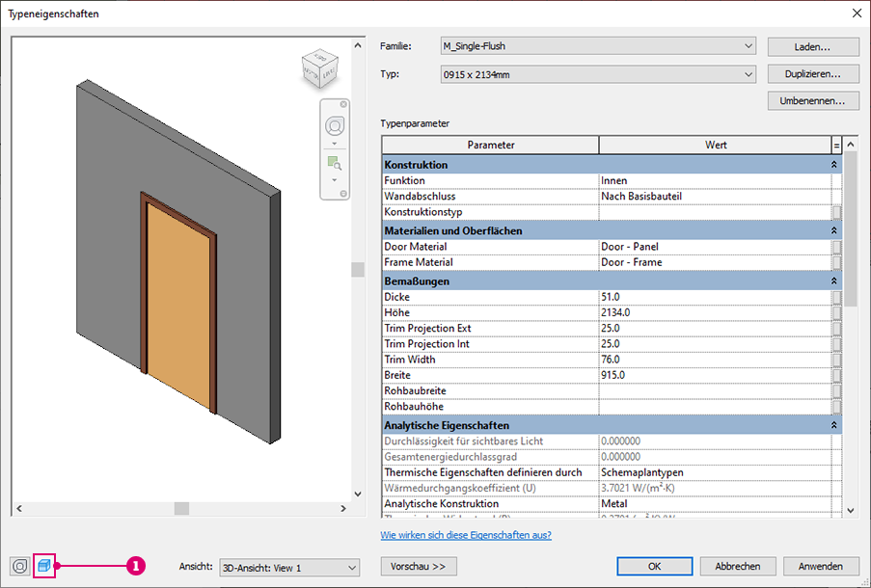The height and width of the screenshot is (588, 871).
Task: Click the parameter table scroll-down arrow
Action: [x=851, y=510]
